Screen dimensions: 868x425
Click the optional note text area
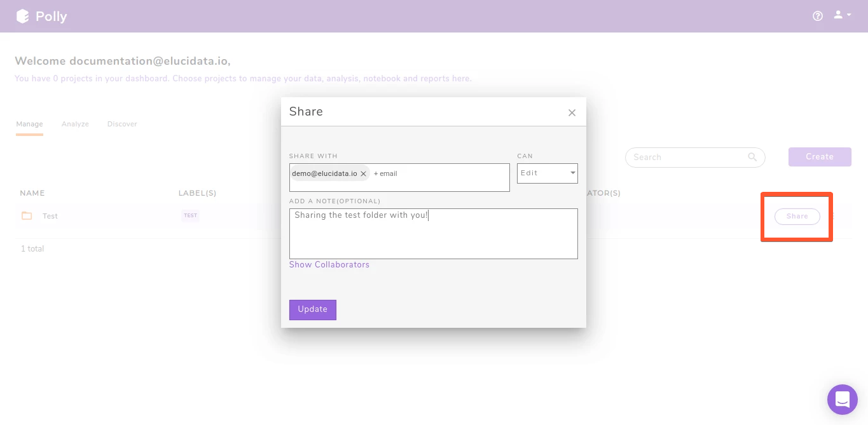tap(433, 233)
